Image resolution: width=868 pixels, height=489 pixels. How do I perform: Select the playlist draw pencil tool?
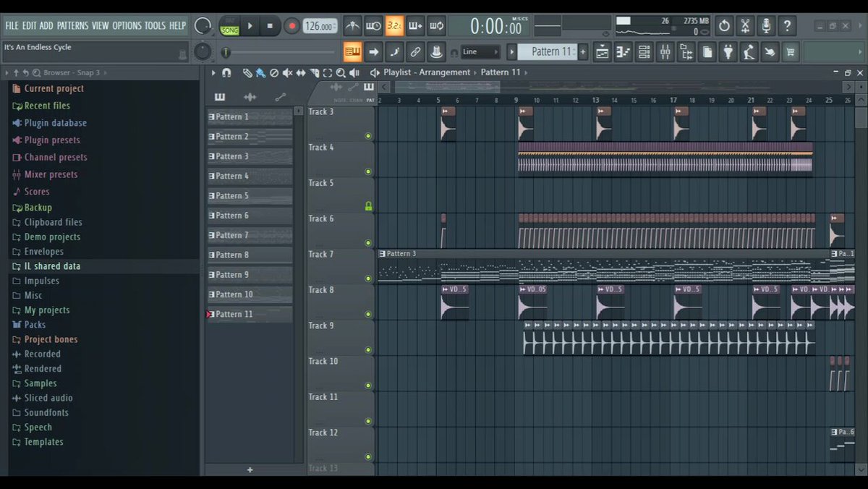click(247, 73)
